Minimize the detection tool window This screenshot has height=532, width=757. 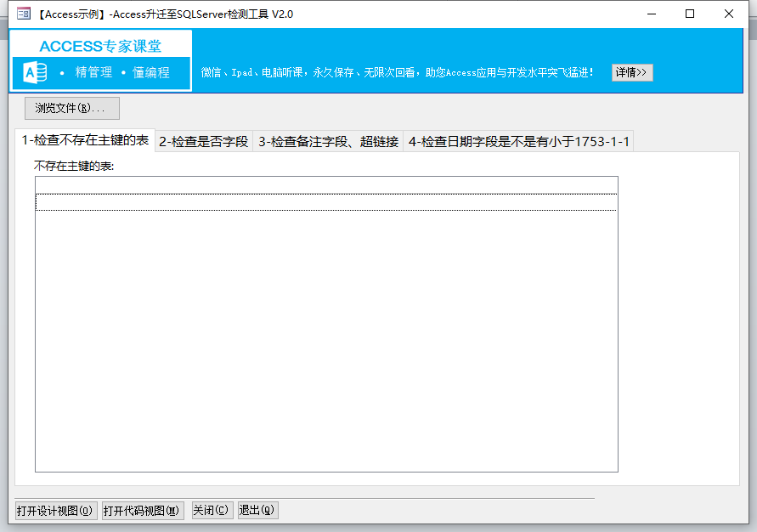tap(652, 14)
